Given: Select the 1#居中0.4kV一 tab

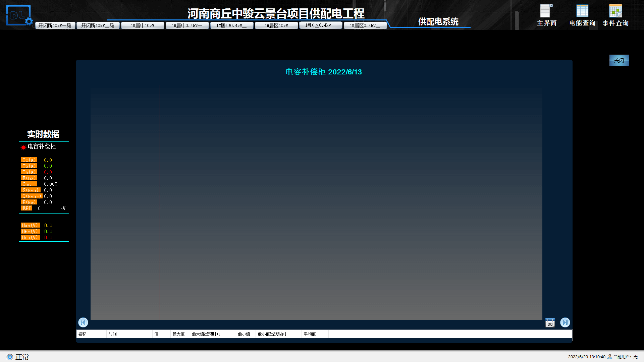Looking at the screenshot, I should (187, 25).
